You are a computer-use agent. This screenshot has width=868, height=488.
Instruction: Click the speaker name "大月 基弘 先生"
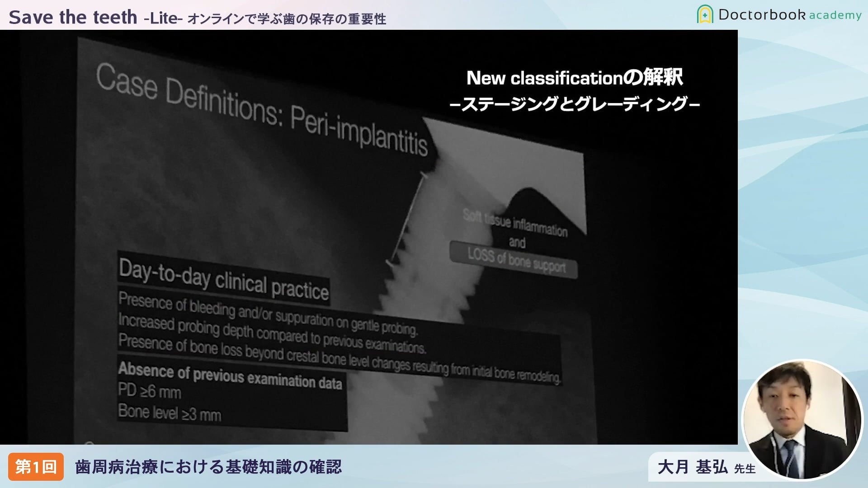click(706, 467)
